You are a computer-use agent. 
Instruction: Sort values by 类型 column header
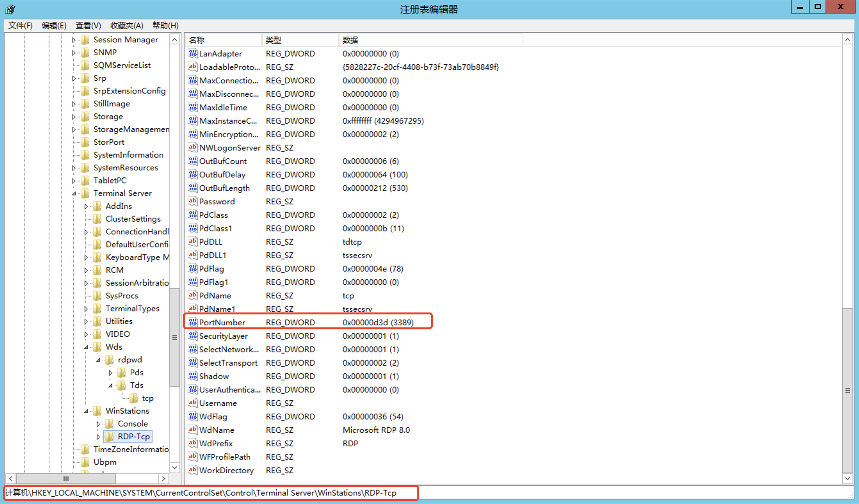point(300,40)
